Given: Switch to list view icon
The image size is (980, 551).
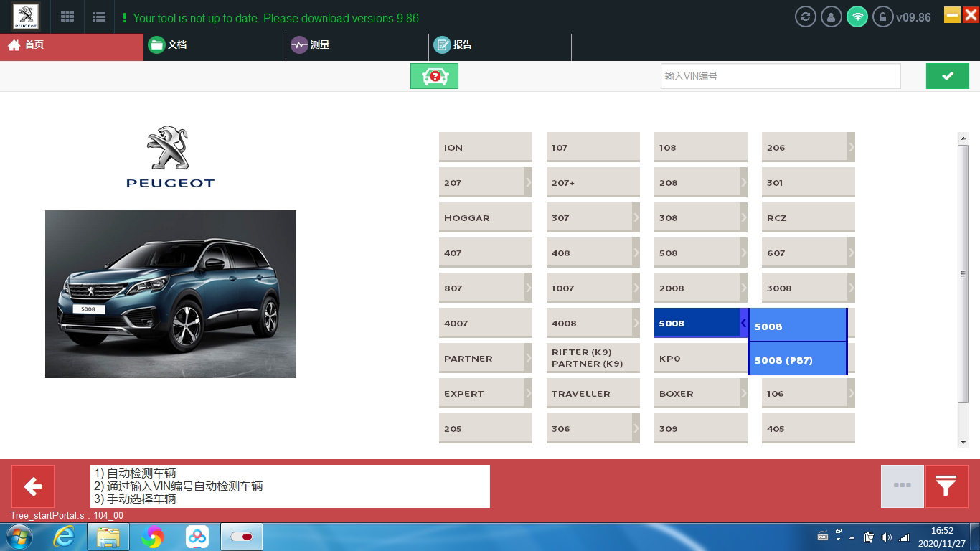Looking at the screenshot, I should coord(99,17).
